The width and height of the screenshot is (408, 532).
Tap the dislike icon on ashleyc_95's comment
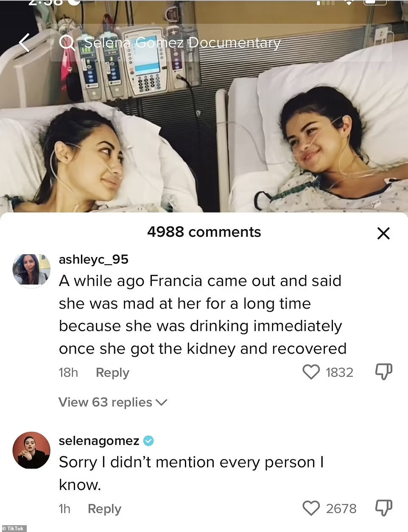coord(383,372)
